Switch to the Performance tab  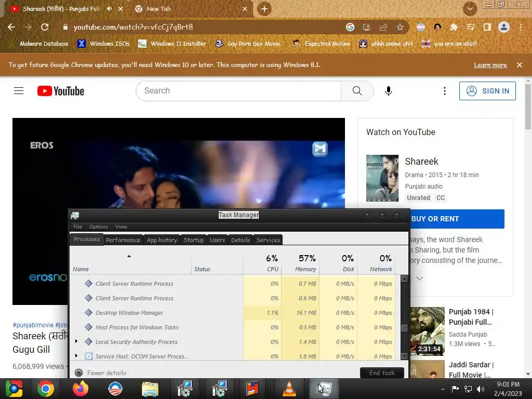click(123, 240)
